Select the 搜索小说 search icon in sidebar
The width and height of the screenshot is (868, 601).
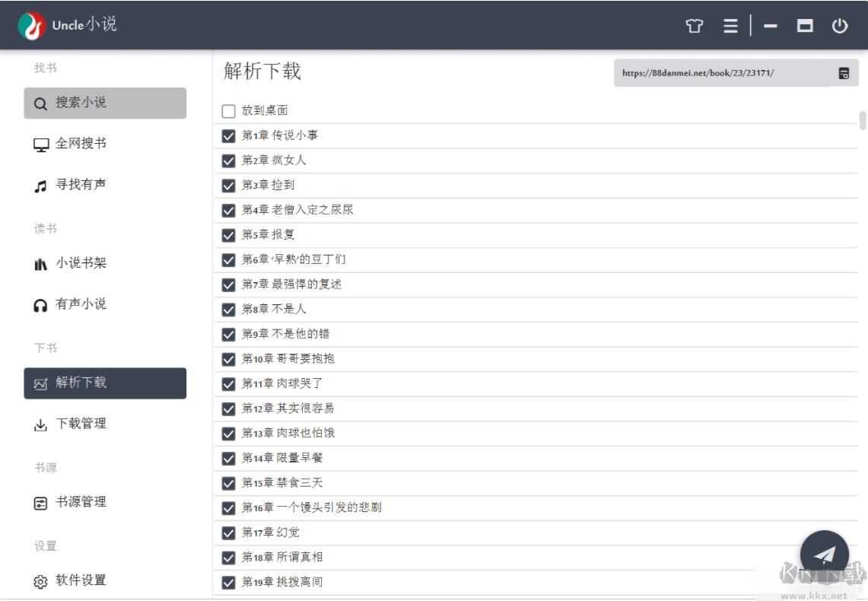pyautogui.click(x=41, y=103)
